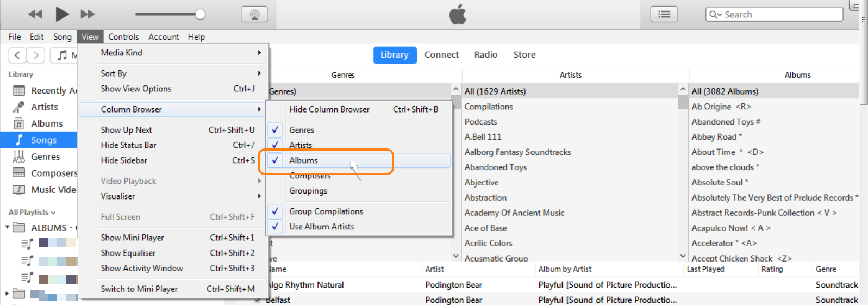Open the Edit menu
This screenshot has width=868, height=305.
coord(37,37)
